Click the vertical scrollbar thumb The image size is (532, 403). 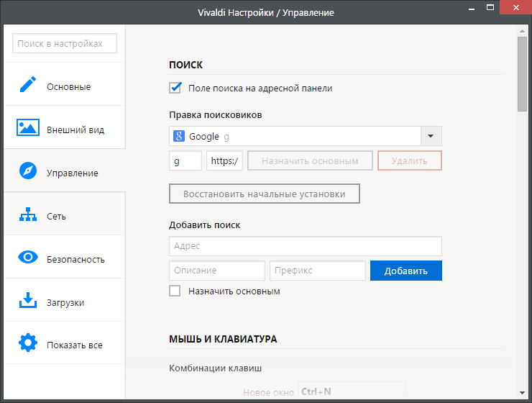click(x=522, y=73)
